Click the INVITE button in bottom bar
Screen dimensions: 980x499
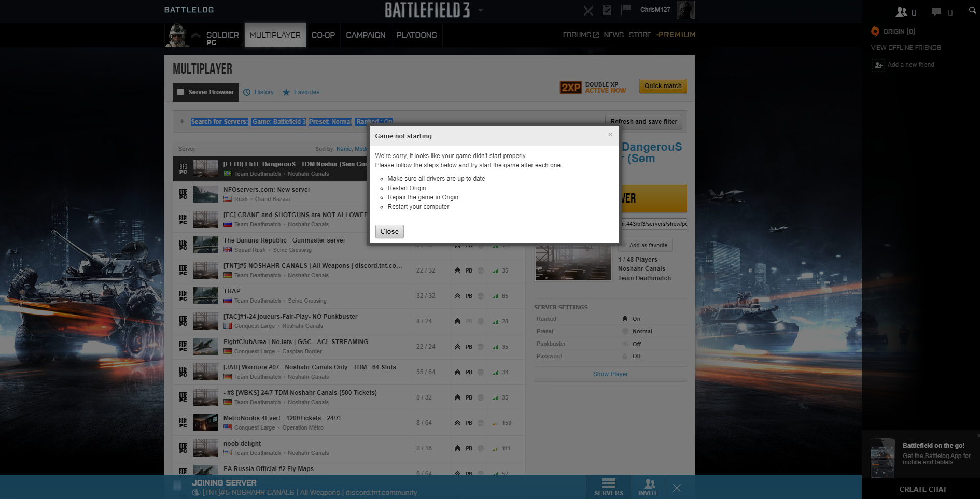[648, 487]
